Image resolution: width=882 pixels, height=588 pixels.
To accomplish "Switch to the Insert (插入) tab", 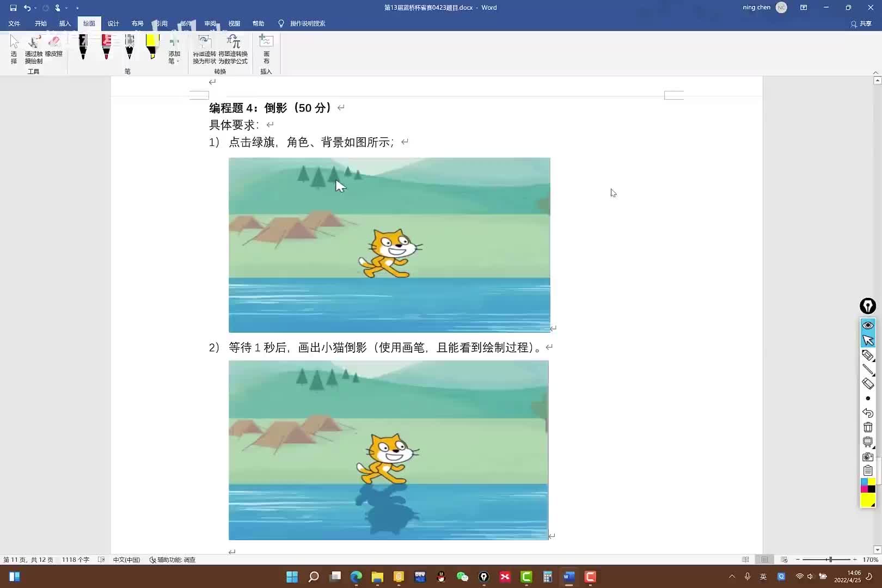I will point(65,23).
